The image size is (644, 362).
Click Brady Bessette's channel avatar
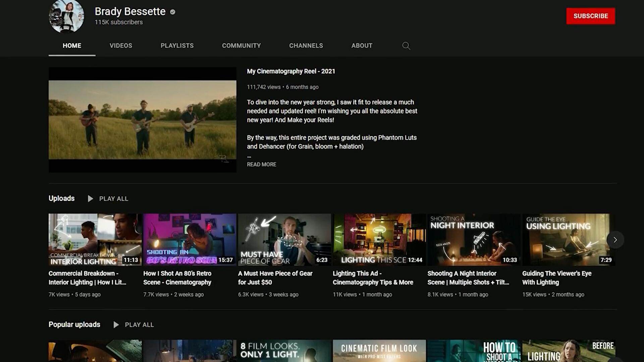point(66,16)
